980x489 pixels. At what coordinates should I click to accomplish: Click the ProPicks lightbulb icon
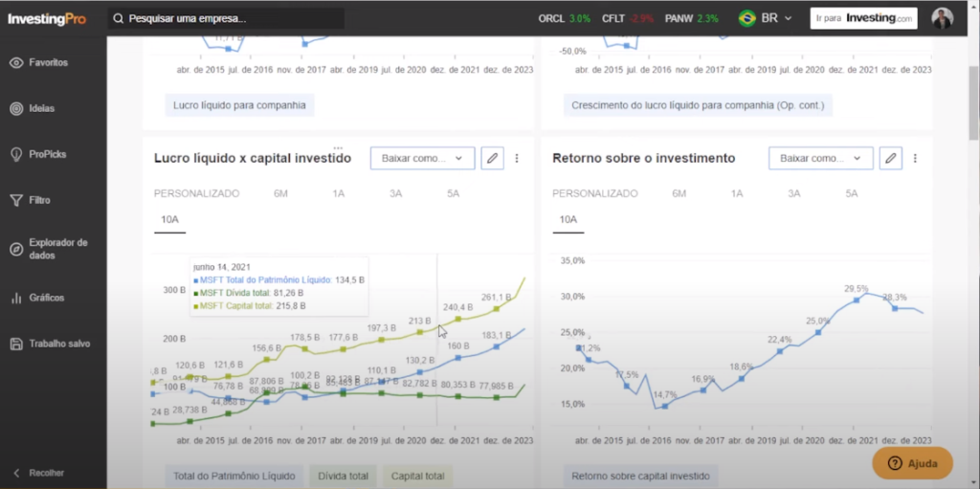16,154
